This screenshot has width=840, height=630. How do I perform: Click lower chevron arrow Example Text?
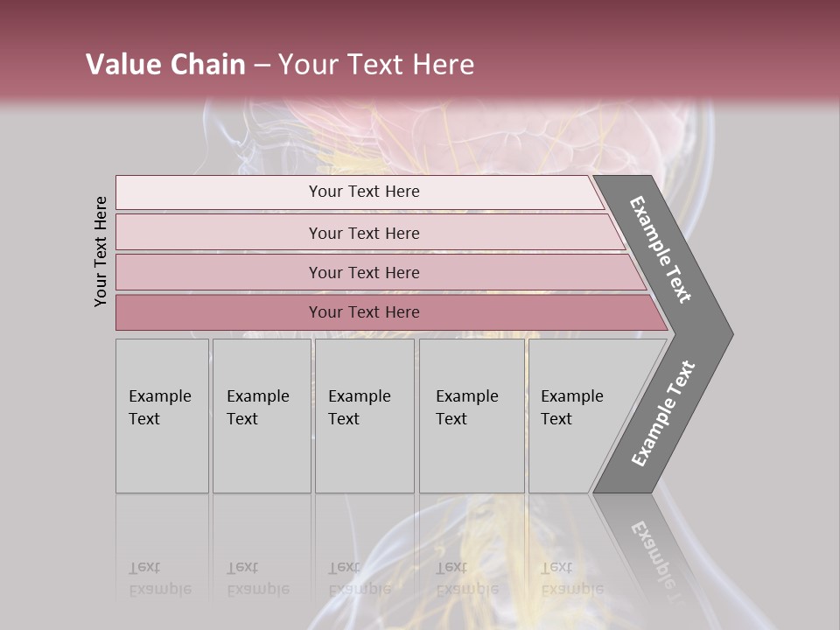point(662,414)
